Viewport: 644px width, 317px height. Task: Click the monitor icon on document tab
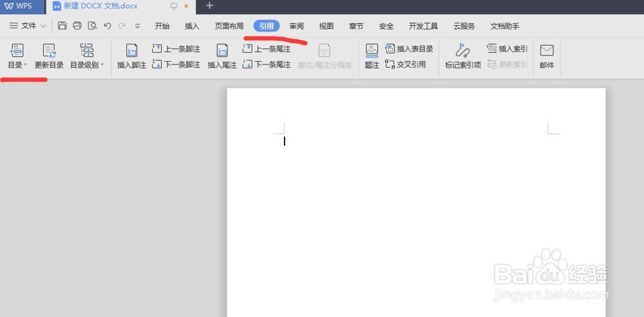click(x=174, y=6)
